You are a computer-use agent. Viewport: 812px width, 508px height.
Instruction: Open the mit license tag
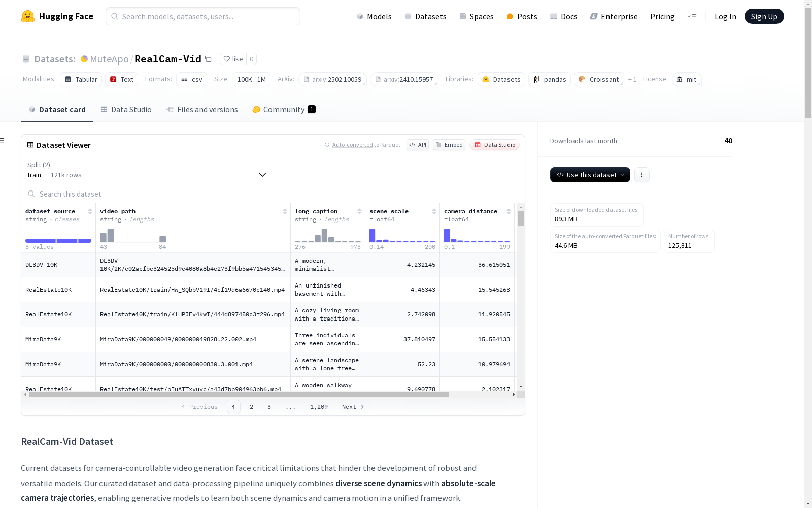(x=687, y=79)
